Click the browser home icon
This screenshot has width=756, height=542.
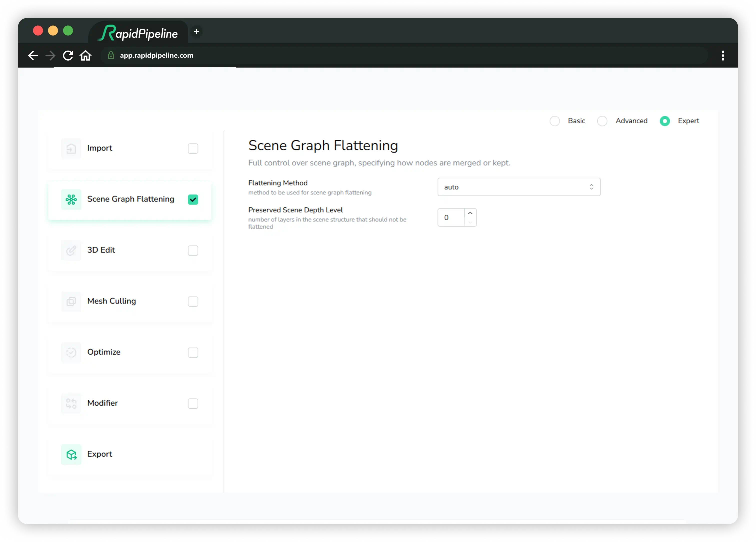(x=86, y=55)
